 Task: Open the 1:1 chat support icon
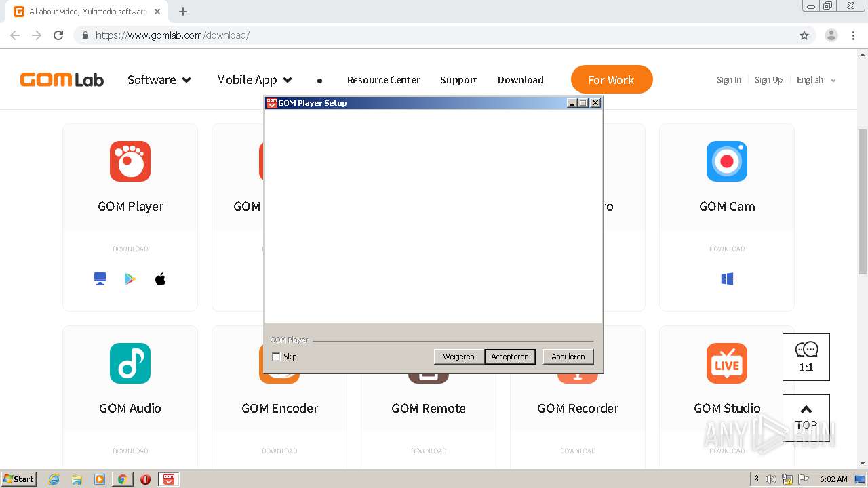click(x=806, y=357)
